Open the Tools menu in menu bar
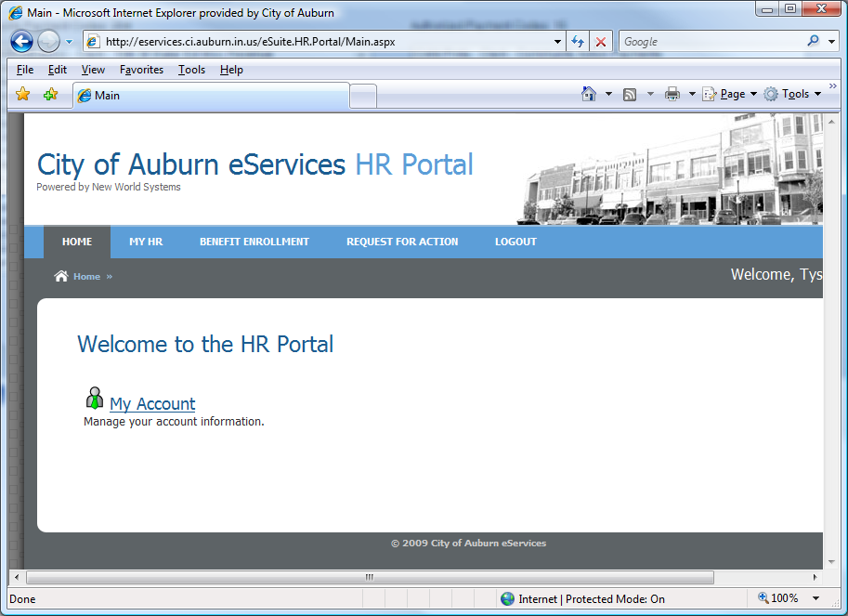This screenshot has height=616, width=848. point(191,70)
